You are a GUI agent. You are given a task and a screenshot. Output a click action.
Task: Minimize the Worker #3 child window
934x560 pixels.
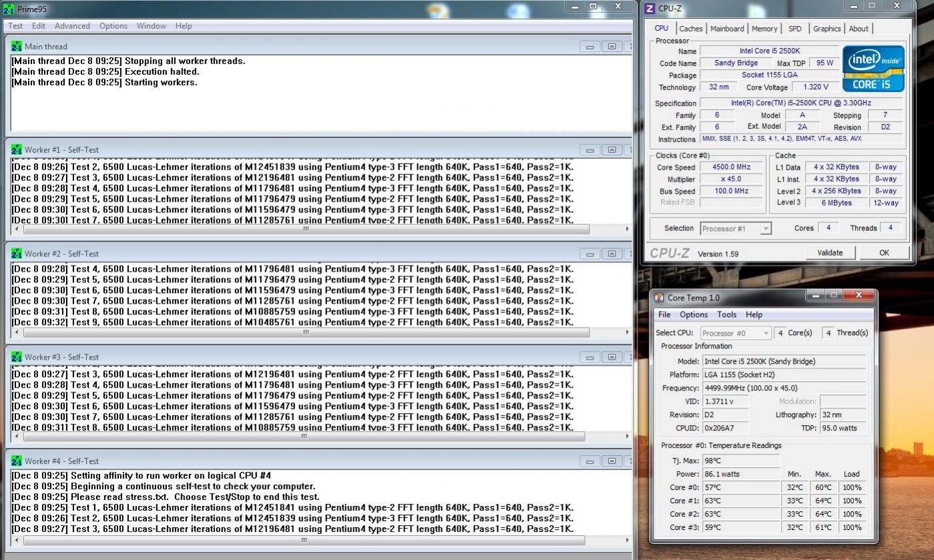(x=590, y=357)
